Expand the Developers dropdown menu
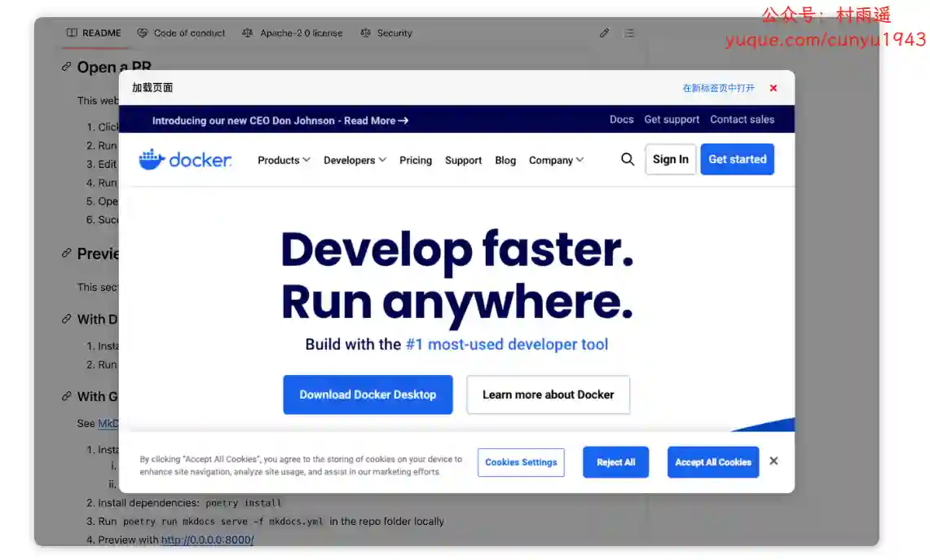 tap(355, 160)
